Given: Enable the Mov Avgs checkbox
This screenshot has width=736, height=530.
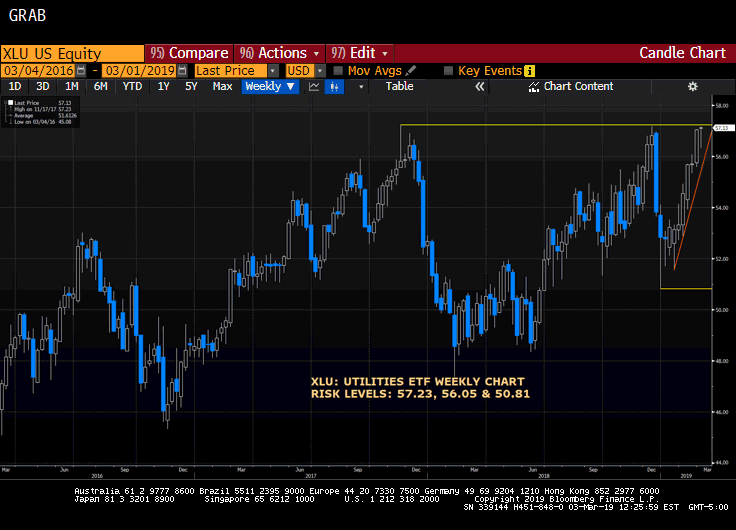Looking at the screenshot, I should (x=337, y=71).
